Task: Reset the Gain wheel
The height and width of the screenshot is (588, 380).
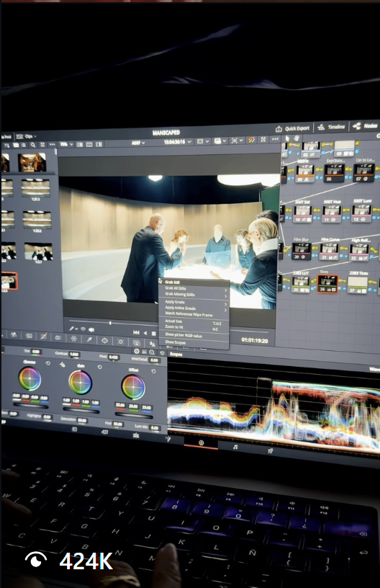Action: coord(99,367)
